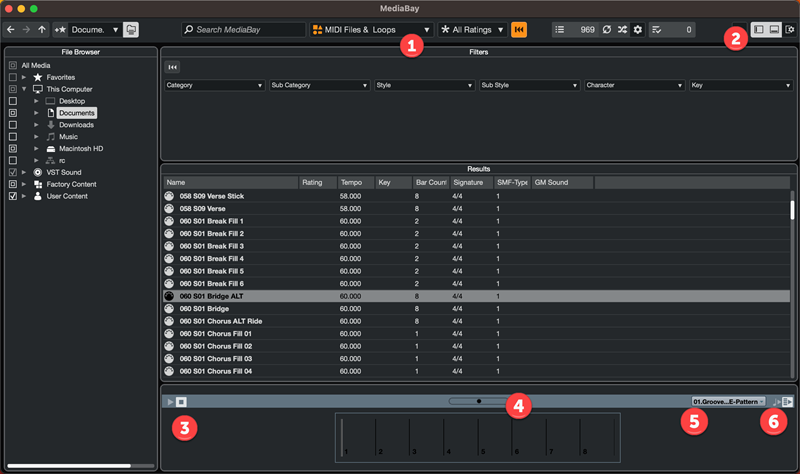Check the Music folder checkbox
The image size is (800, 474).
[13, 137]
